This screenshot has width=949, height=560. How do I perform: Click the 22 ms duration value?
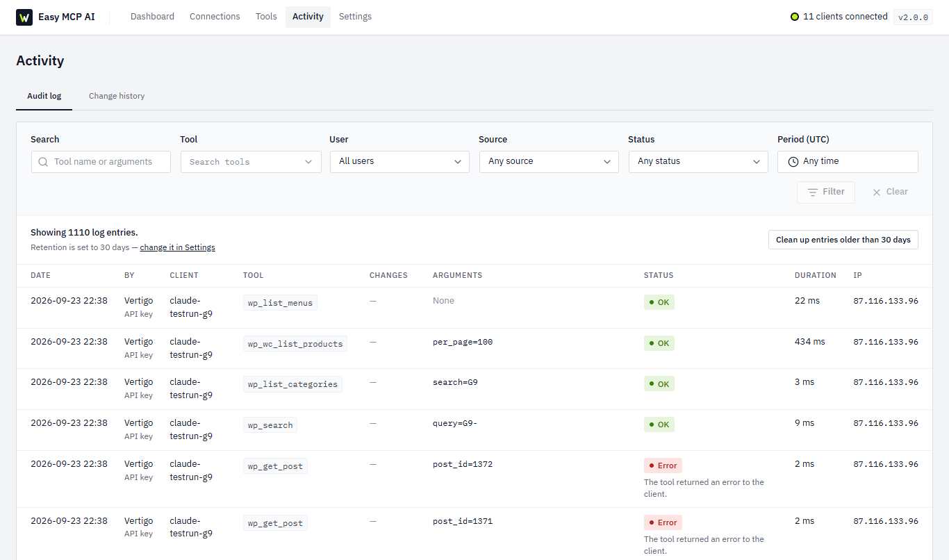pyautogui.click(x=807, y=301)
